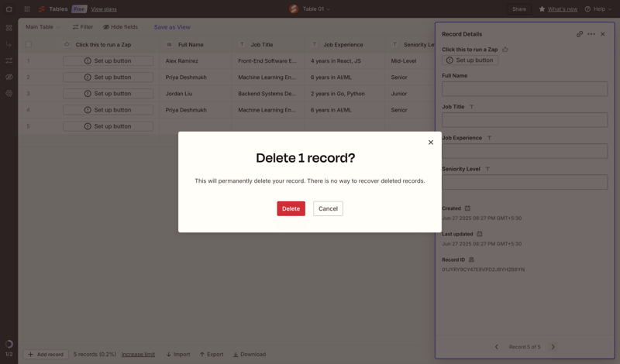Open the Main Table view dropdown
The image size is (620, 364).
tap(43, 27)
